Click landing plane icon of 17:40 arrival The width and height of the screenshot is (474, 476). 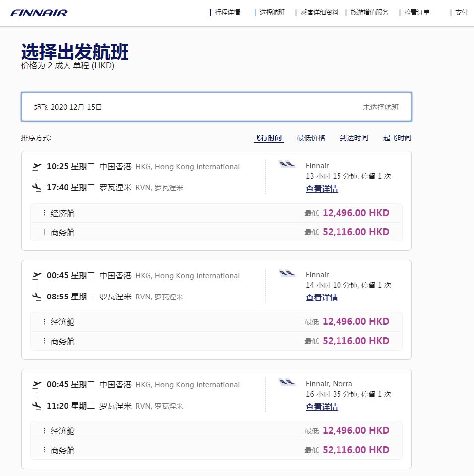point(37,187)
